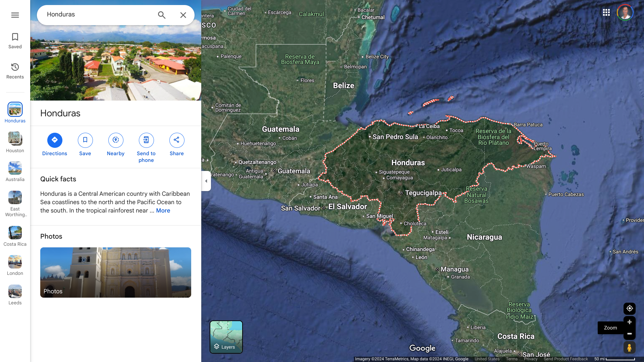This screenshot has height=362, width=644.
Task: Activate Street View pegman
Action: coord(630,348)
